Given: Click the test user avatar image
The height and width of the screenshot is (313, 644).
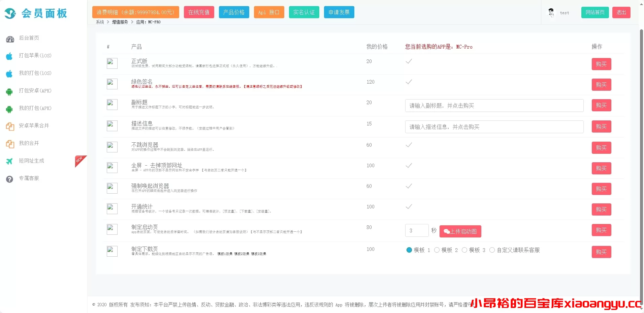Looking at the screenshot, I should coord(551,12).
